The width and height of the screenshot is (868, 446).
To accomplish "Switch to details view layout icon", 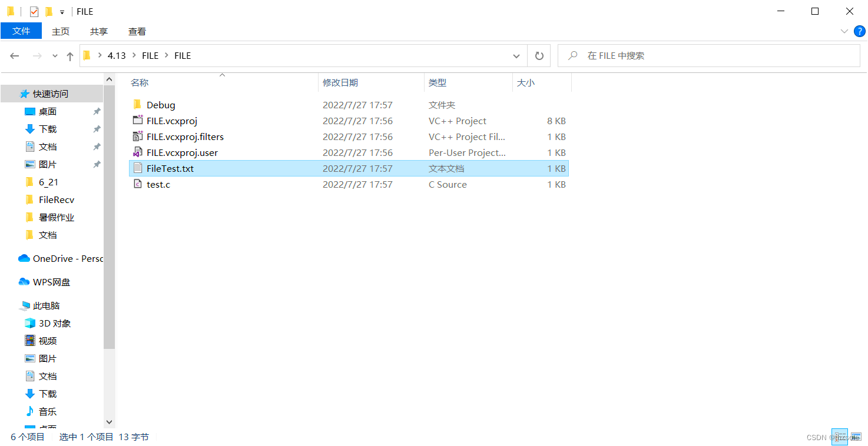I will [839, 437].
